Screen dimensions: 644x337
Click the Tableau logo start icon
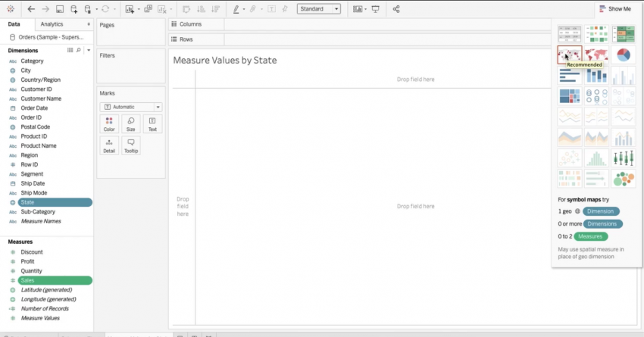click(x=11, y=9)
